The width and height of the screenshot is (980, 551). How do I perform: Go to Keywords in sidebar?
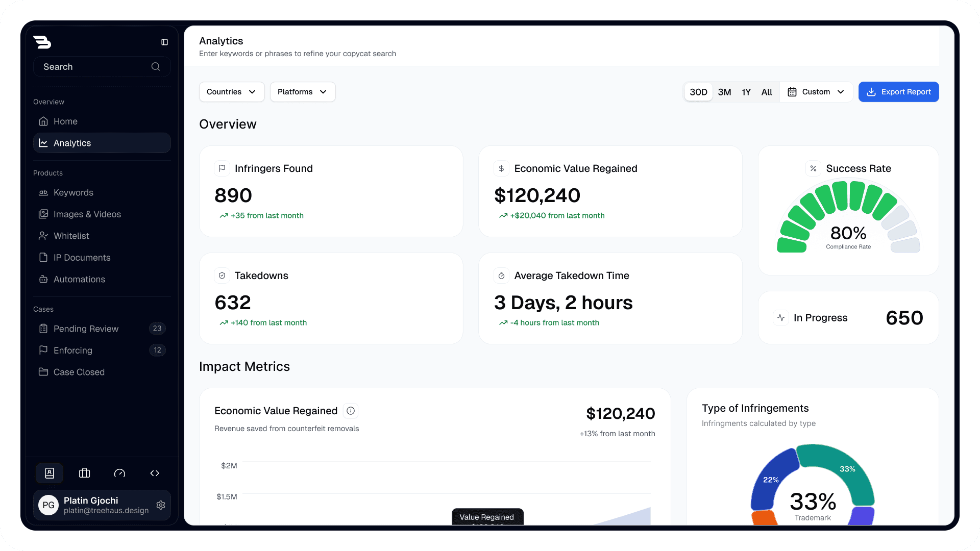point(73,193)
